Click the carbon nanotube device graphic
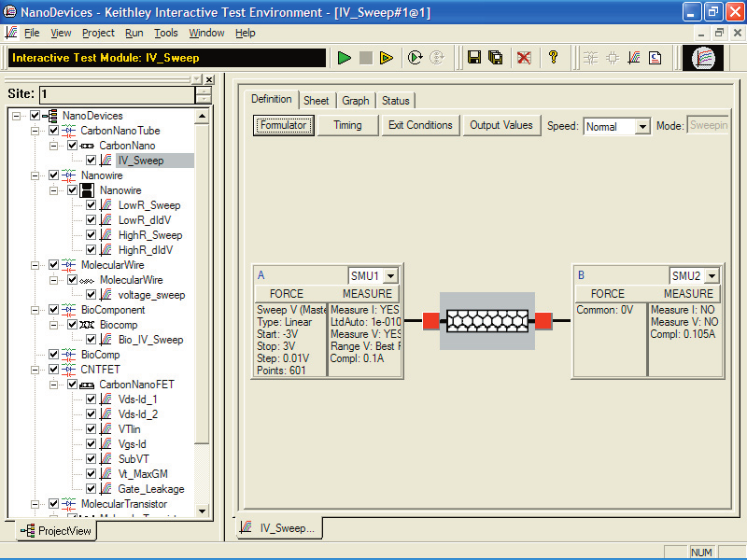Viewport: 747px width, 560px height. [x=486, y=320]
